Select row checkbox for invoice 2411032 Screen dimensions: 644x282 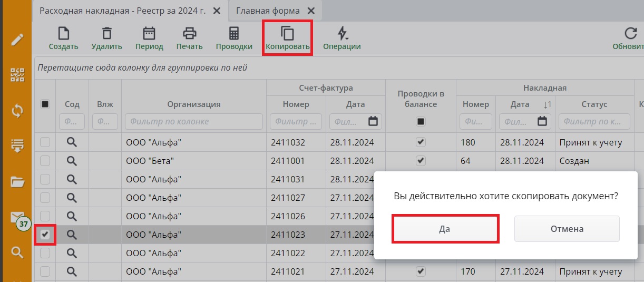click(45, 142)
